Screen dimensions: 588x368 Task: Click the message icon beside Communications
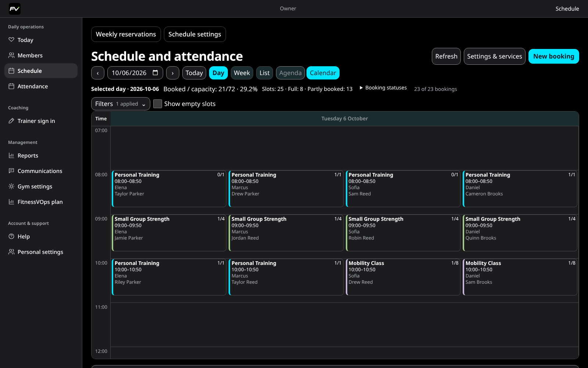(x=11, y=171)
